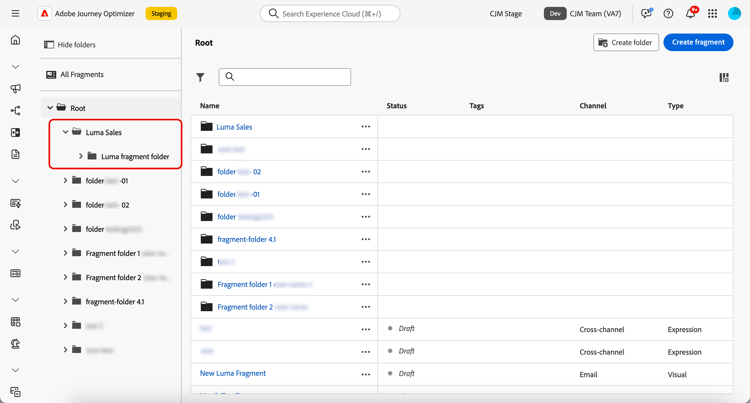Open the hamburger navigation menu
This screenshot has width=750, height=403.
pyautogui.click(x=15, y=13)
